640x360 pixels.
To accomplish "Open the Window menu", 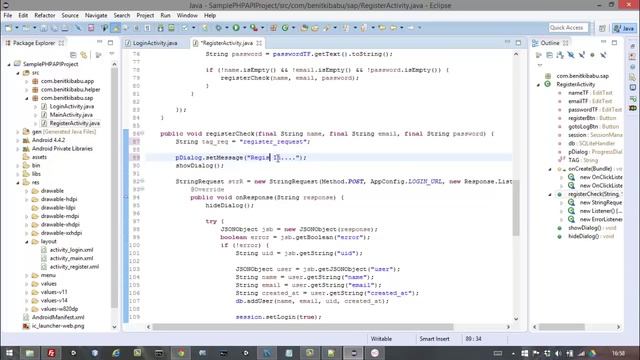I will 187,16.
